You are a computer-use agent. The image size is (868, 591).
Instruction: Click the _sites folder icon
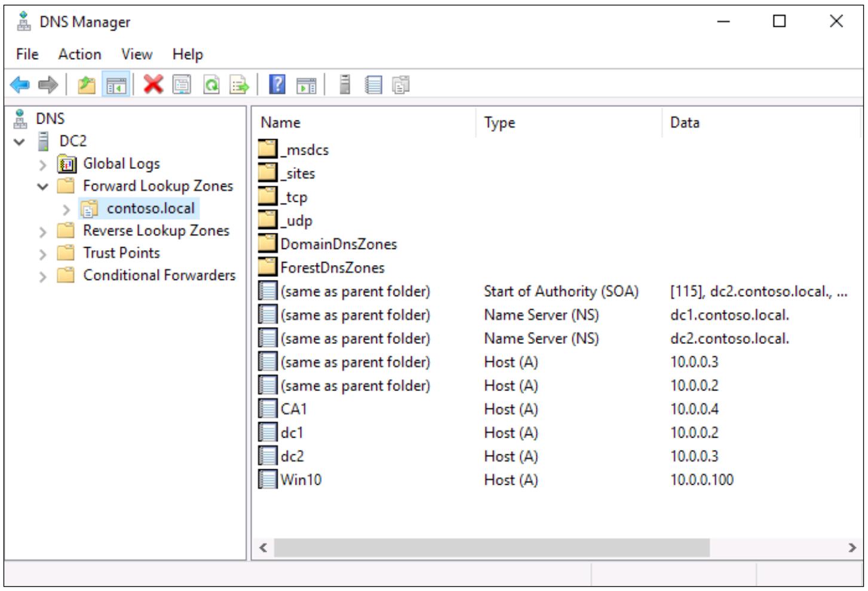pos(268,173)
